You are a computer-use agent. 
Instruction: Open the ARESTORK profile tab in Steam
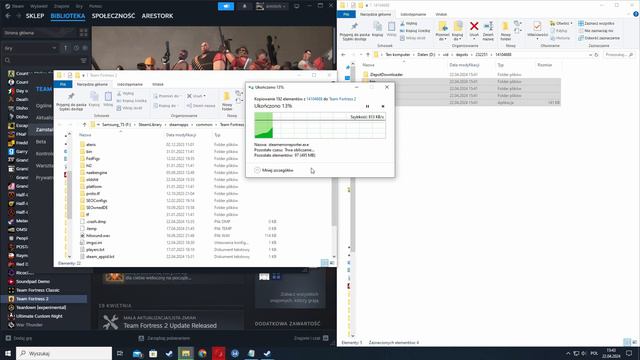pyautogui.click(x=157, y=16)
